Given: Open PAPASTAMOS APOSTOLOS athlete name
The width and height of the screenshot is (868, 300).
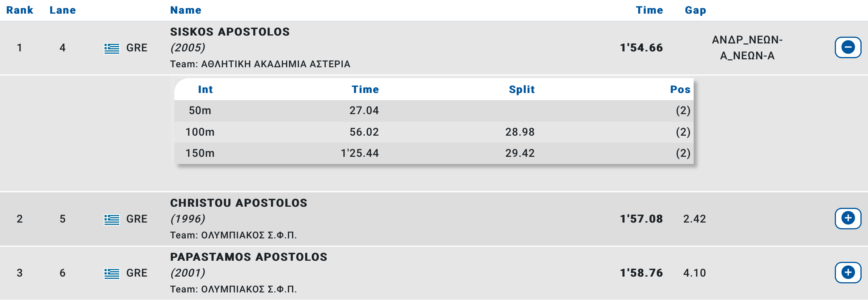Looking at the screenshot, I should [x=249, y=257].
